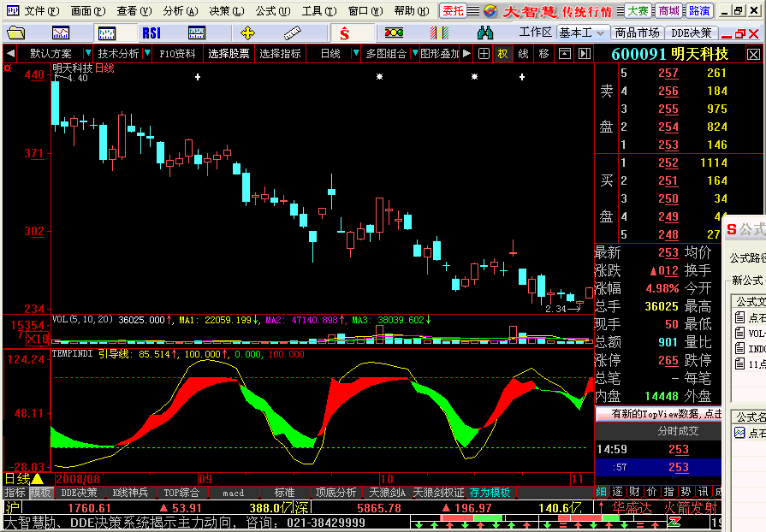Image resolution: width=766 pixels, height=532 pixels.
Task: Switch to the 模板 bottom tab
Action: [40, 493]
